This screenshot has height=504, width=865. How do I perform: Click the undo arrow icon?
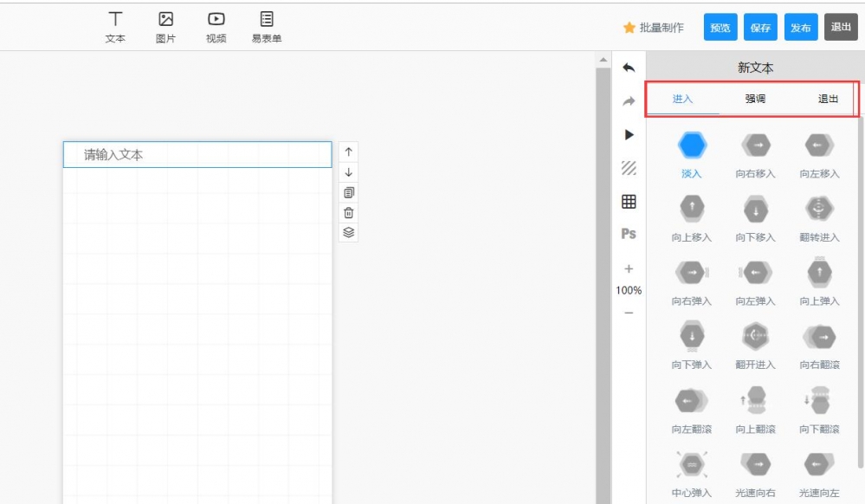click(x=629, y=68)
